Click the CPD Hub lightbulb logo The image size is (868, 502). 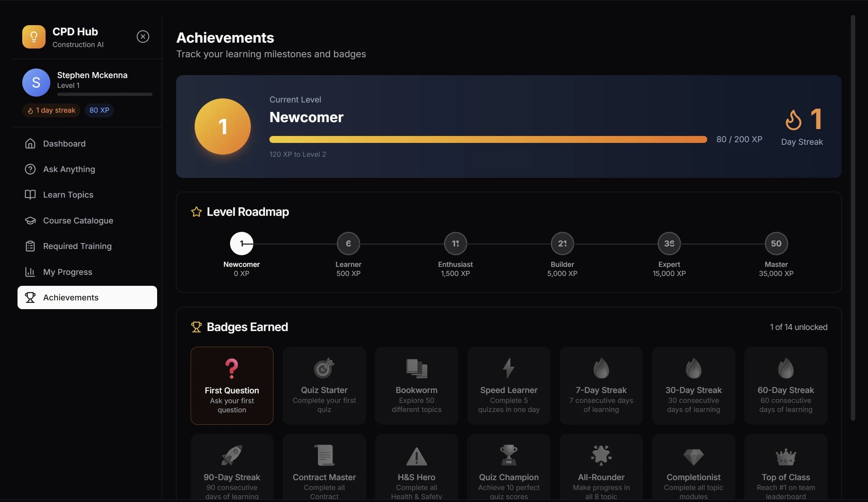[33, 36]
